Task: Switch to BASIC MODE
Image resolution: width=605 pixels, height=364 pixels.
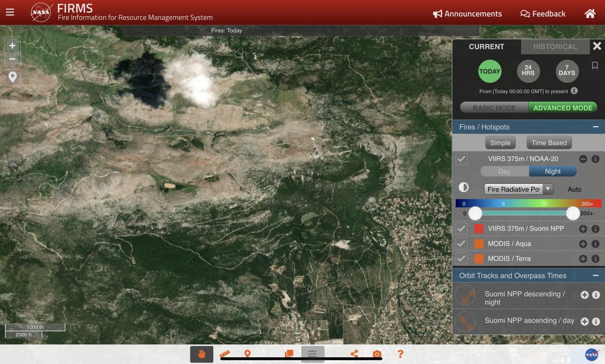Action: pos(494,108)
